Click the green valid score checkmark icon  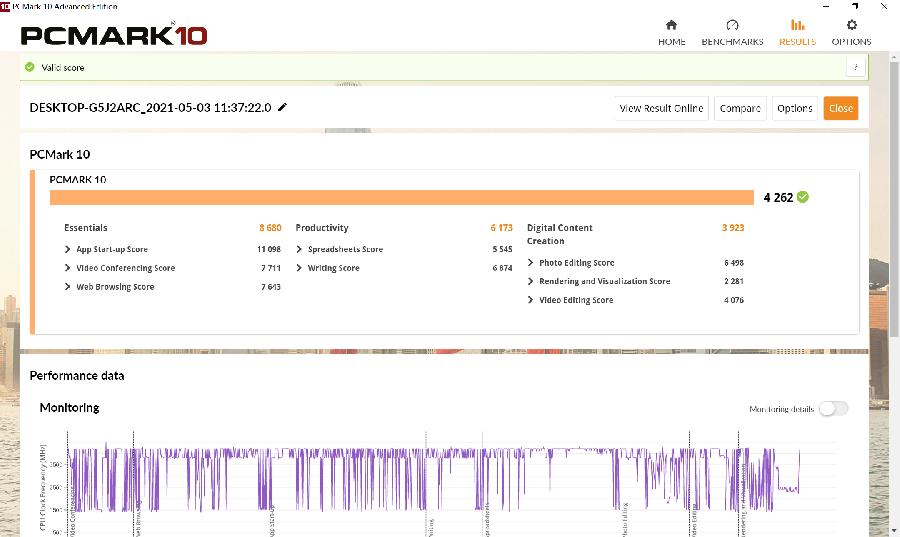pyautogui.click(x=30, y=67)
